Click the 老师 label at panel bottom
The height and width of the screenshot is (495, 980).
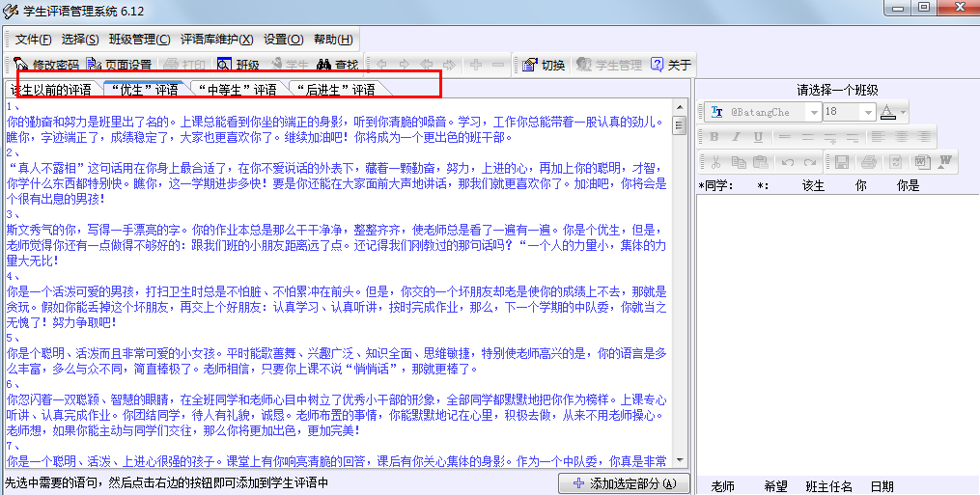point(722,486)
